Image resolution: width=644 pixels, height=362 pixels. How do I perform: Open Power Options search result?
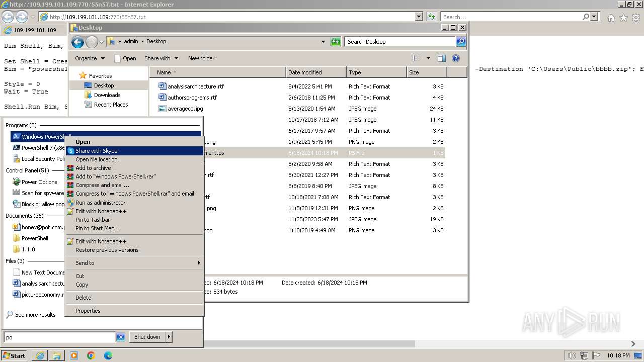tap(39, 182)
